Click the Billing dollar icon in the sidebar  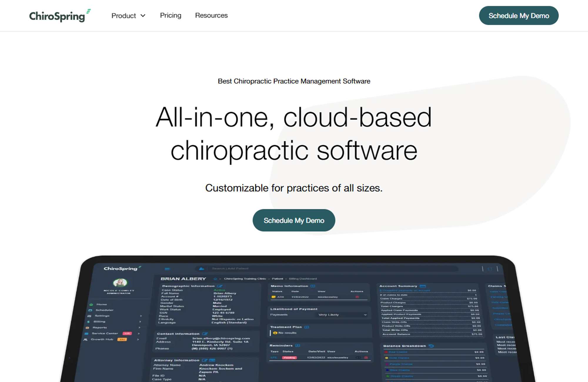click(x=88, y=322)
